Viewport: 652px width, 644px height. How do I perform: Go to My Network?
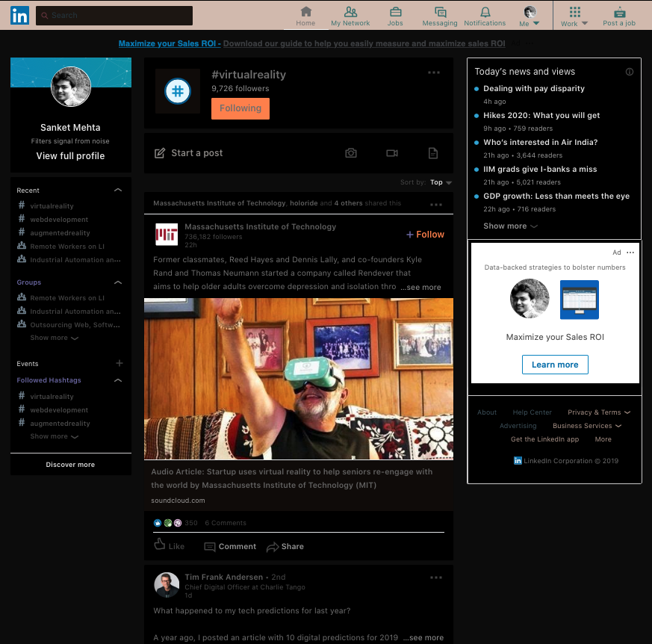click(x=350, y=15)
